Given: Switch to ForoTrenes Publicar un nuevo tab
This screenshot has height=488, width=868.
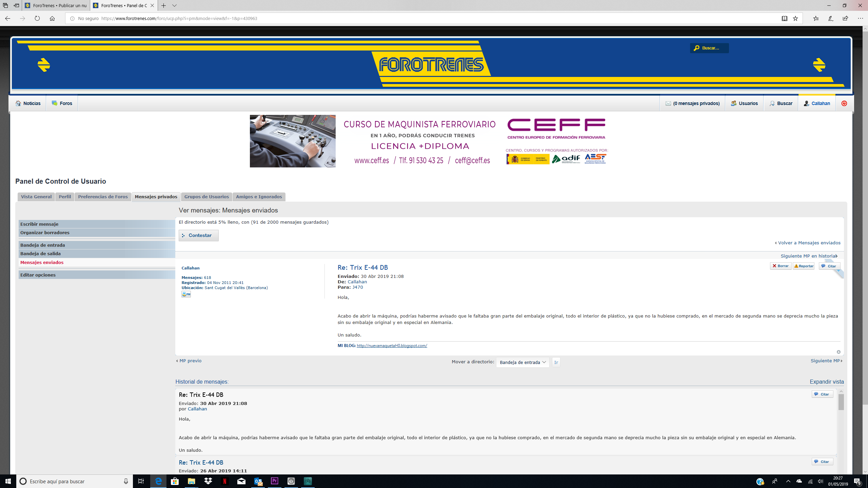Looking at the screenshot, I should point(56,5).
